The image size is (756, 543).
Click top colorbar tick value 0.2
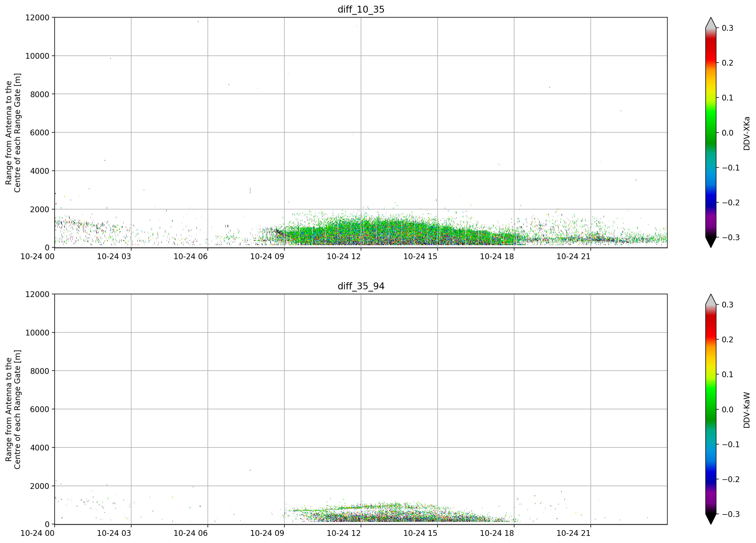[x=728, y=63]
